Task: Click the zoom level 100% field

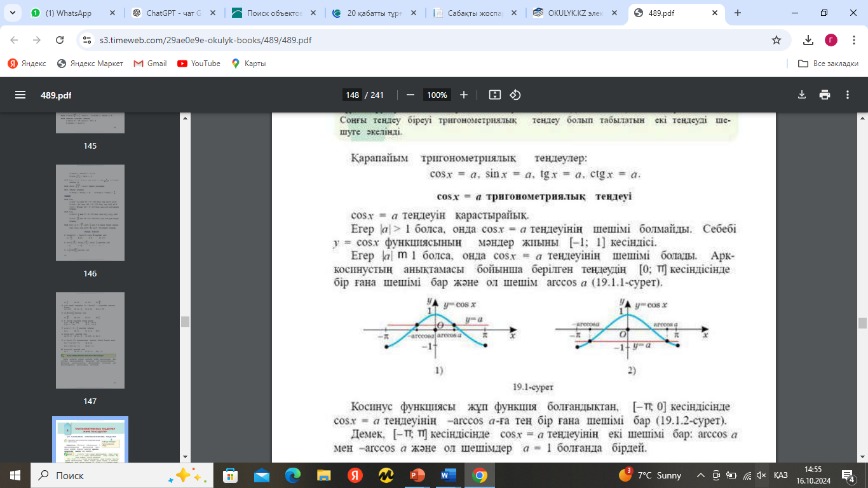Action: coord(437,95)
